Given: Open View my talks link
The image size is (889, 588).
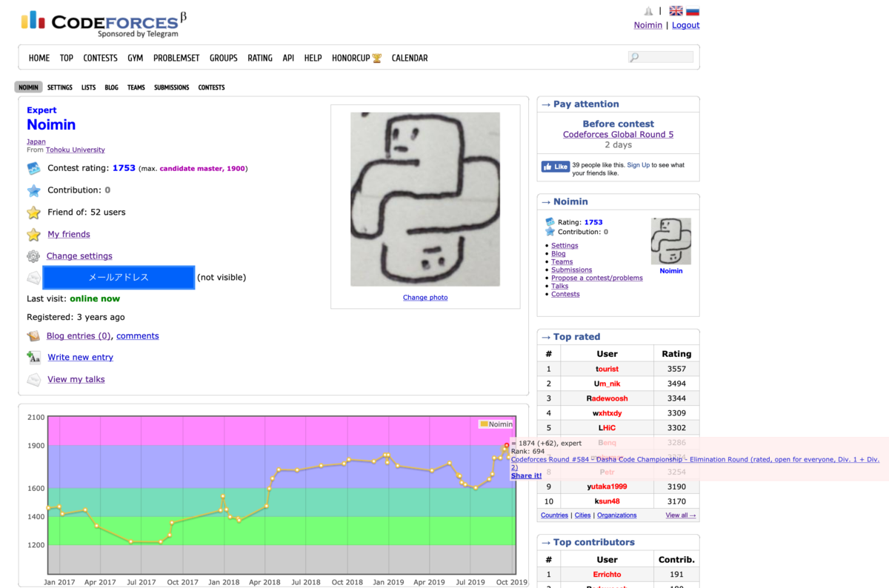Looking at the screenshot, I should pyautogui.click(x=76, y=379).
